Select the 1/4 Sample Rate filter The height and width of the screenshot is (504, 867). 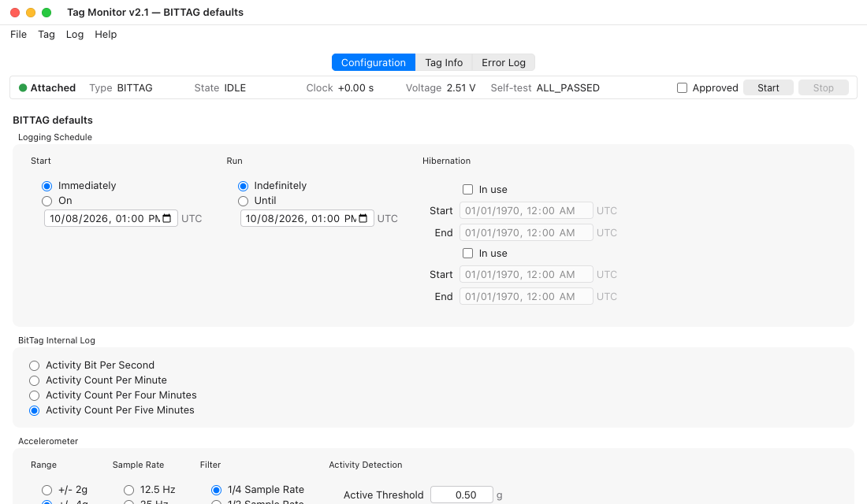216,490
